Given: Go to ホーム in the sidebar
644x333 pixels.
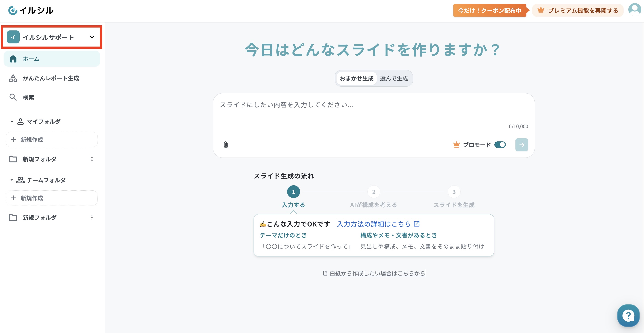Looking at the screenshot, I should (52, 59).
